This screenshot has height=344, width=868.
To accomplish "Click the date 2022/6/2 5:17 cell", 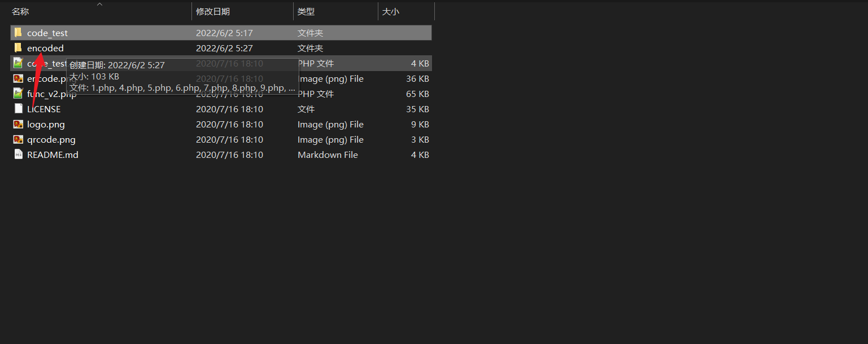I will (224, 33).
